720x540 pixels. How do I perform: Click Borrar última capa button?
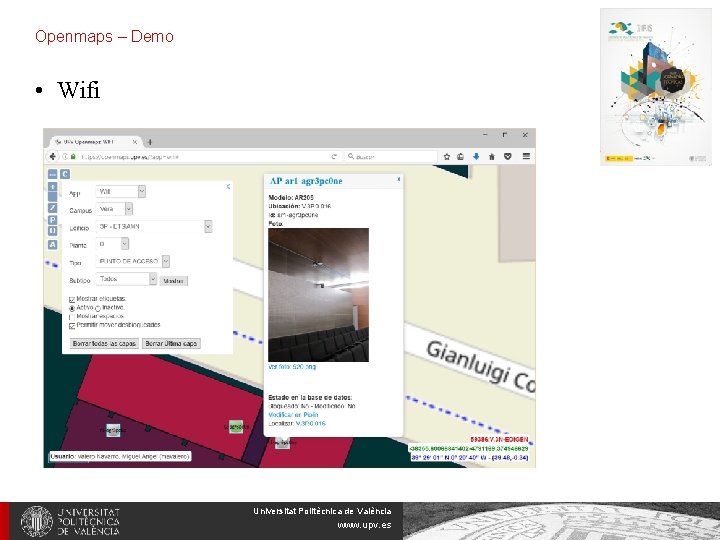[171, 343]
